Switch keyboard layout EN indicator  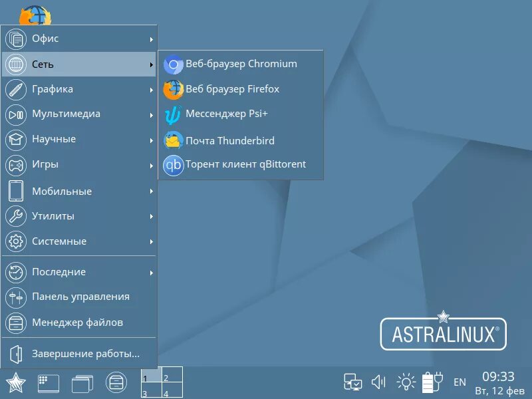click(460, 382)
